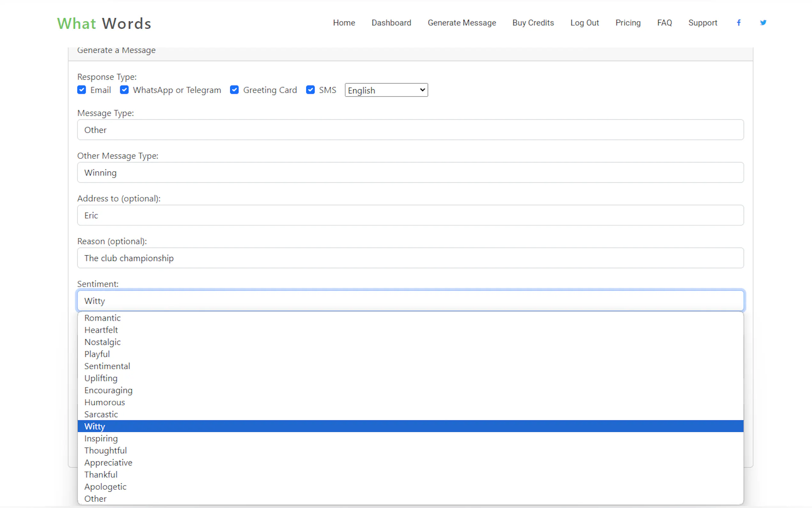812x508 pixels.
Task: Collapse the Sentiment dropdown showing Witty
Action: click(x=410, y=301)
